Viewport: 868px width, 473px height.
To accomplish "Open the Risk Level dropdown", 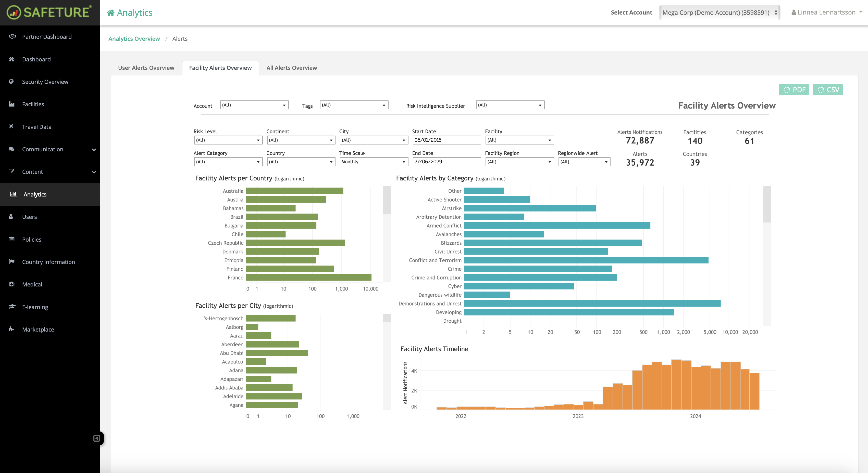I will (228, 140).
